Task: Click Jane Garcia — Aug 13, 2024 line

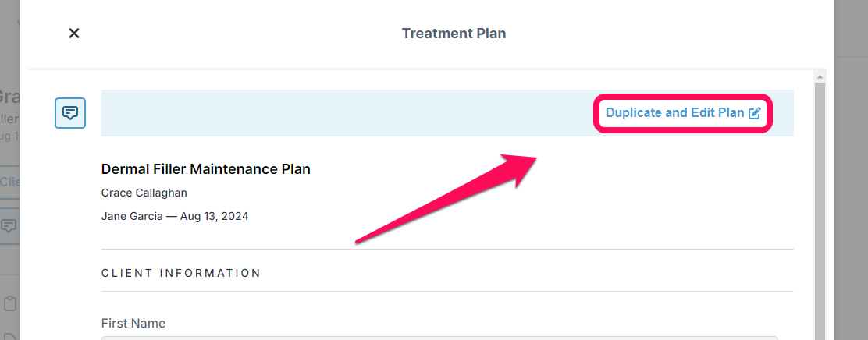Action: (175, 216)
